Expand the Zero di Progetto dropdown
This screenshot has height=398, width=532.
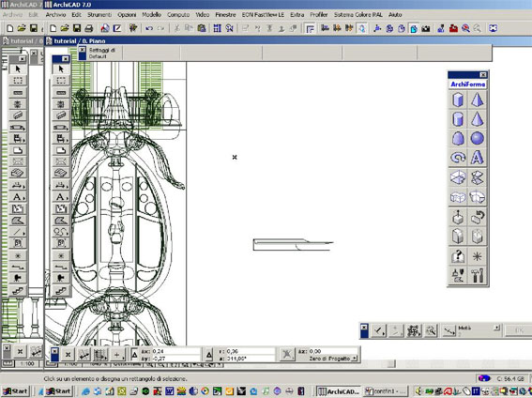[355, 359]
